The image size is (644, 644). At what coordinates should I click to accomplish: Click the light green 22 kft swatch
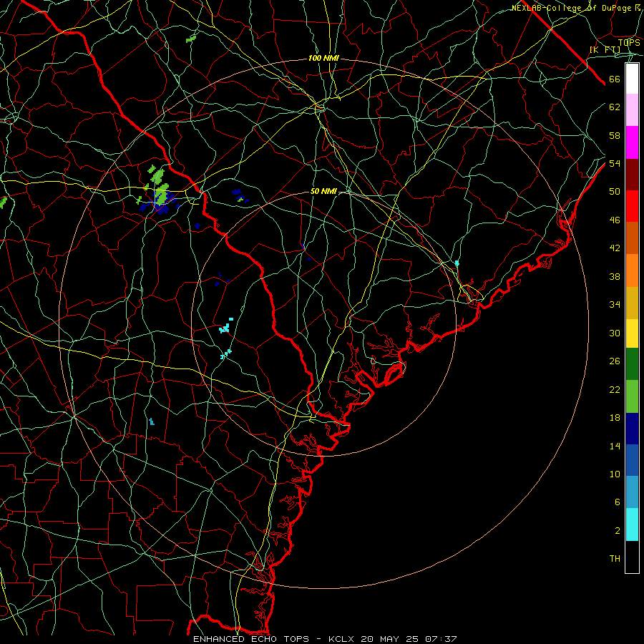click(632, 396)
